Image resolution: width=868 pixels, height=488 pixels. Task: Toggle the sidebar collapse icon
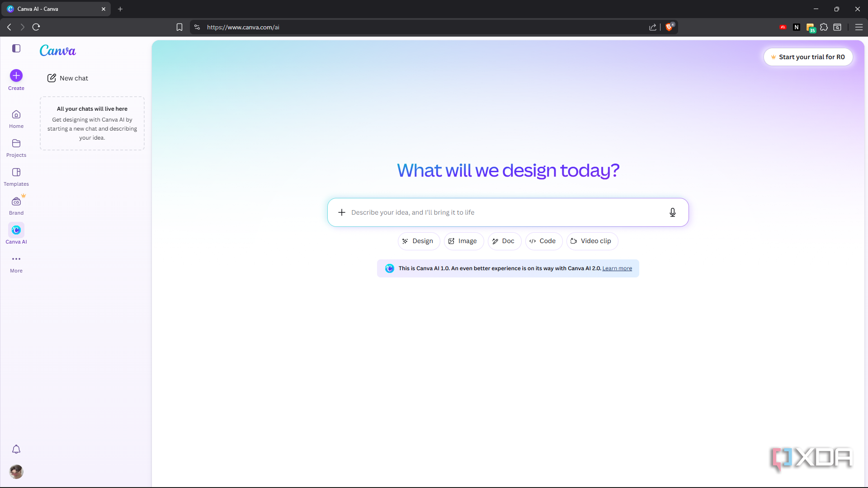tap(16, 48)
